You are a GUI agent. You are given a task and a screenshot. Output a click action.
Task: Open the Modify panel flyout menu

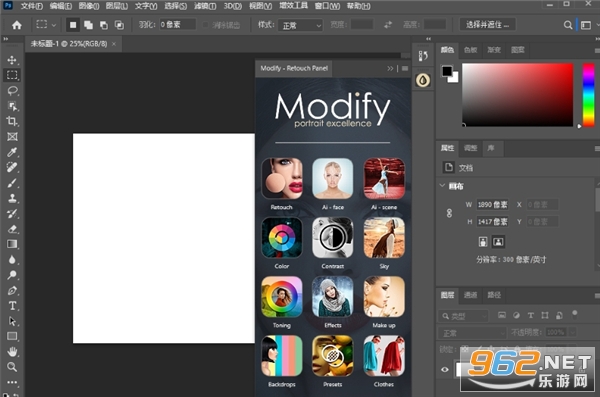(405, 69)
